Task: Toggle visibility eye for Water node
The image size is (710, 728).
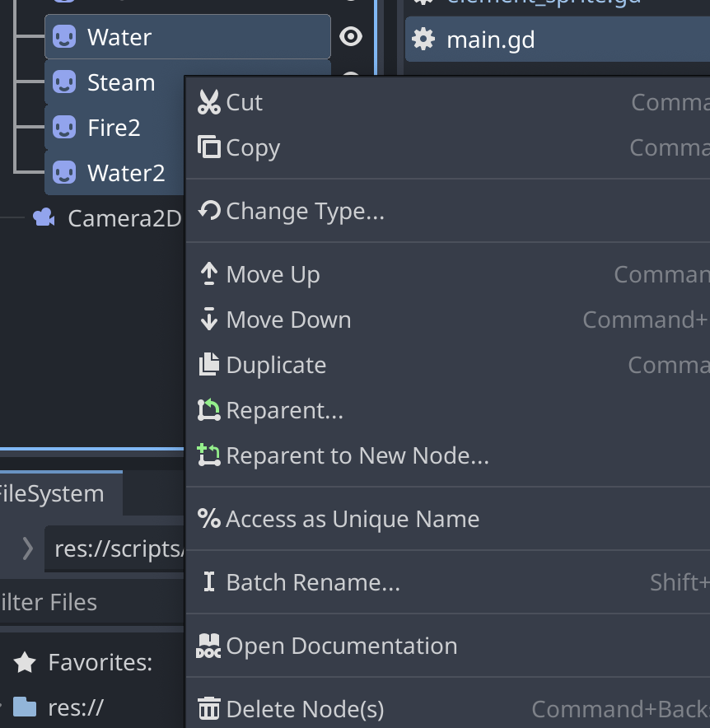Action: (351, 37)
